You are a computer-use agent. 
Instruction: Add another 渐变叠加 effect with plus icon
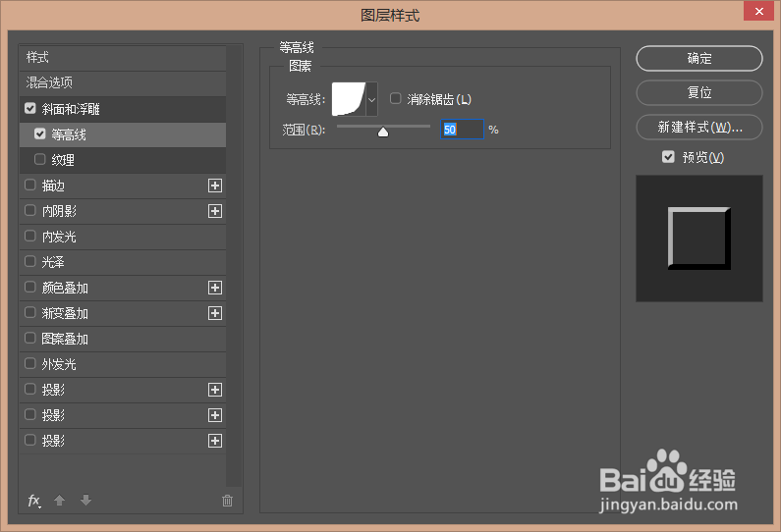click(x=215, y=313)
